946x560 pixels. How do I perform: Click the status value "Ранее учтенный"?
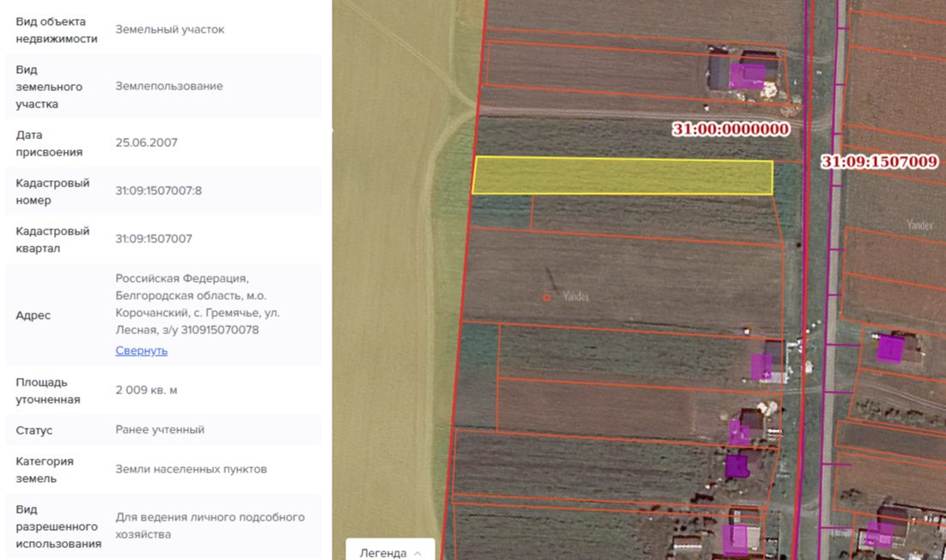(x=160, y=429)
